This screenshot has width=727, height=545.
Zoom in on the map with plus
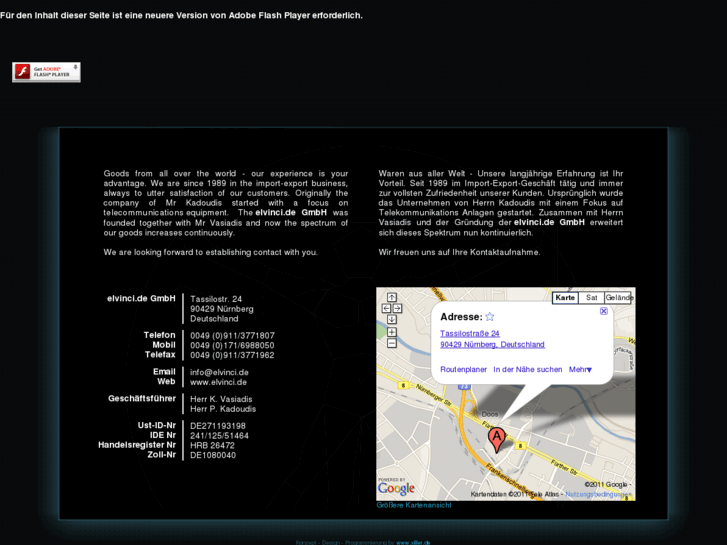[x=392, y=332]
